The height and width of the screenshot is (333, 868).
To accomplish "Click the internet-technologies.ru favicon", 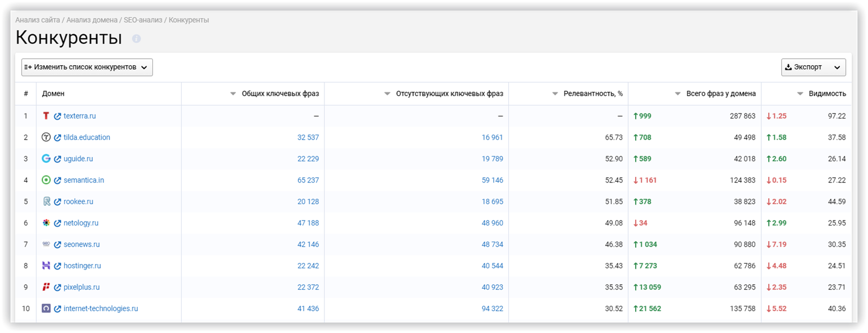I will pyautogui.click(x=46, y=309).
